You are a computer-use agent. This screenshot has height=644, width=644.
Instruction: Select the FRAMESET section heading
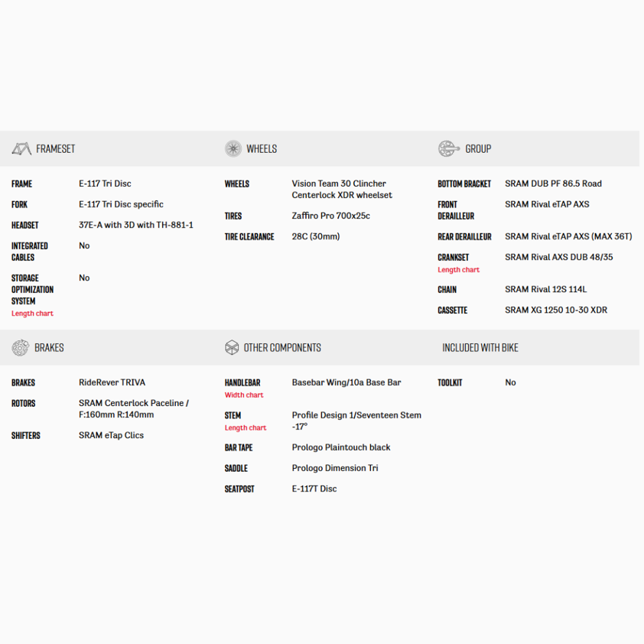click(x=55, y=148)
